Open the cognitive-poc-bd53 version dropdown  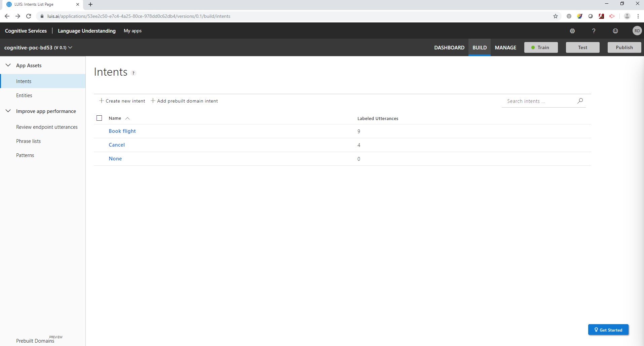(x=70, y=47)
